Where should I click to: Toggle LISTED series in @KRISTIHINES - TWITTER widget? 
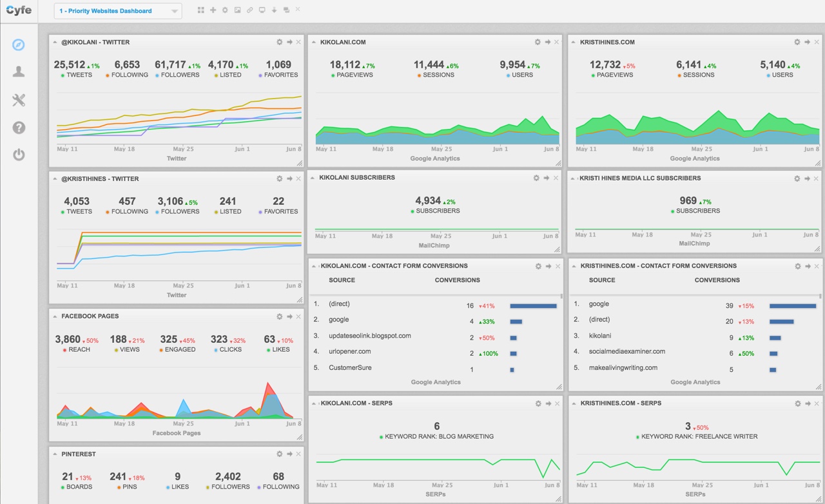[x=228, y=211]
